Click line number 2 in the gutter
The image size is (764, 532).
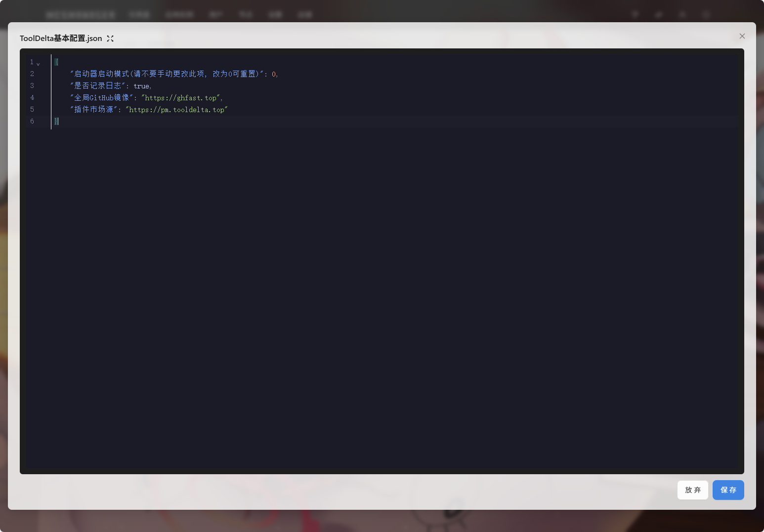(x=32, y=74)
